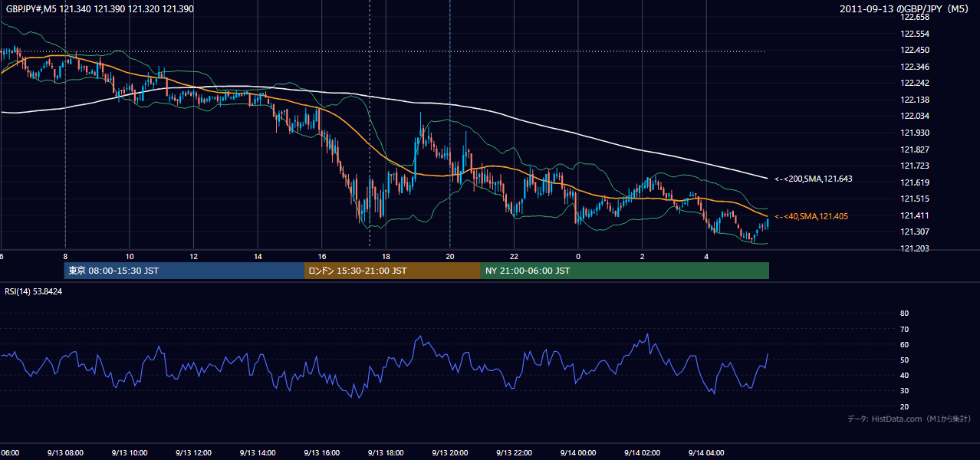Click hour tick 4 under the price chart
980x460 pixels.
(x=706, y=256)
